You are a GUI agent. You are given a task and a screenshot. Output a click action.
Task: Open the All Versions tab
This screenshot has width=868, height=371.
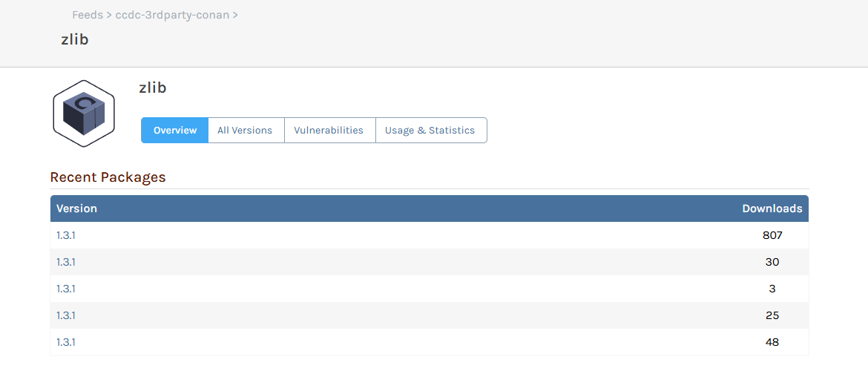click(245, 130)
